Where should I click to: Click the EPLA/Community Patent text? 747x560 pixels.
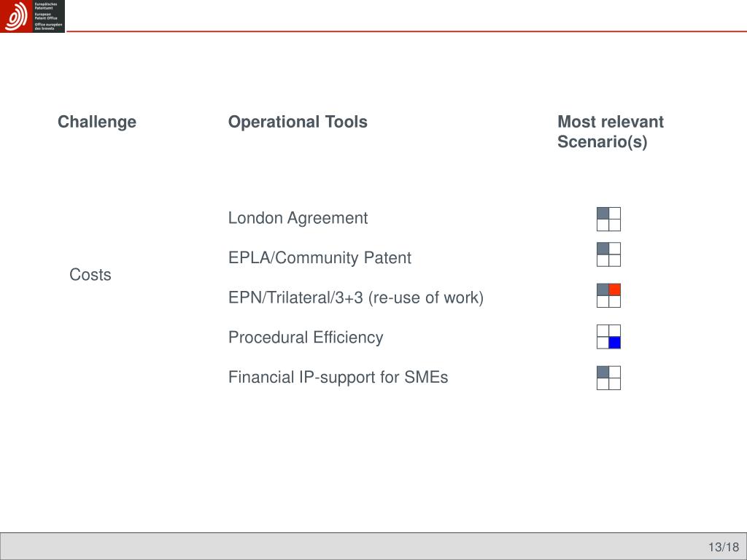pos(320,257)
